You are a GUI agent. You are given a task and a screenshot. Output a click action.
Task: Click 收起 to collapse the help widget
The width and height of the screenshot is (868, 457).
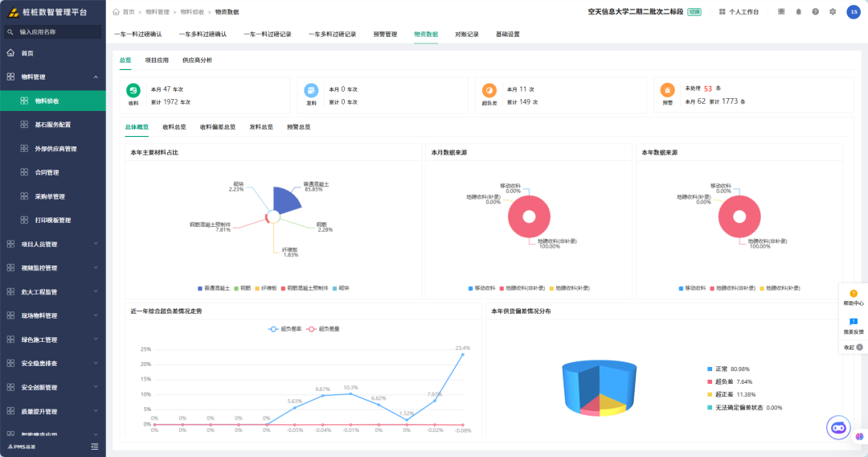click(853, 348)
